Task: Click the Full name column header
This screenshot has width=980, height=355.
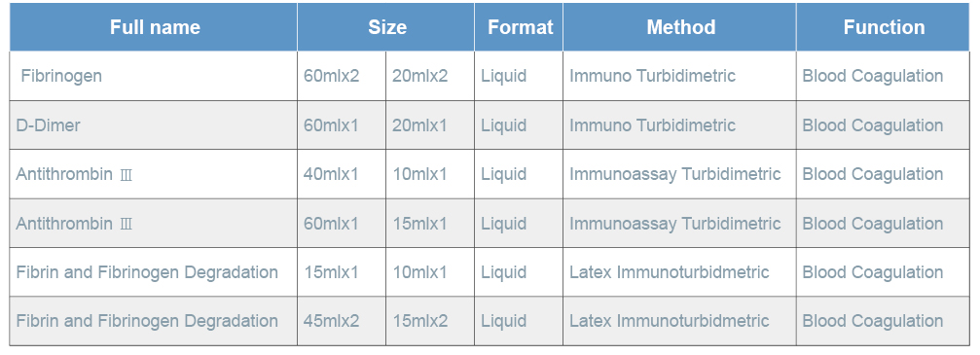Action: pos(155,27)
